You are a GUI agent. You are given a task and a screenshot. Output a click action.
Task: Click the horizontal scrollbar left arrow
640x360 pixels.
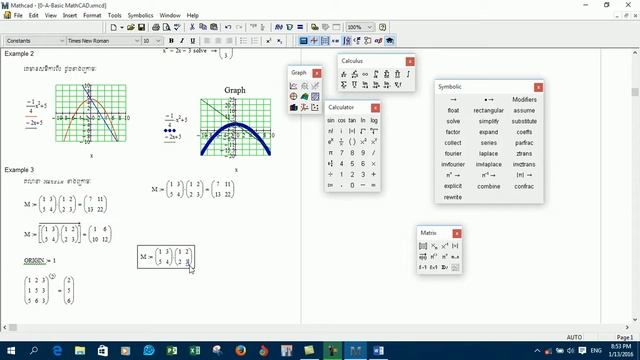(4, 327)
